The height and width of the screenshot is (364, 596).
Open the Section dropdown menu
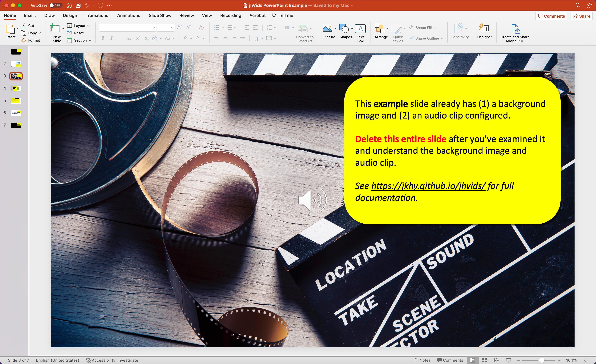coord(82,40)
